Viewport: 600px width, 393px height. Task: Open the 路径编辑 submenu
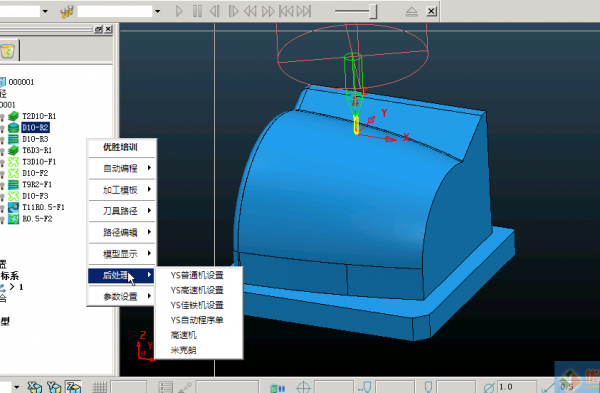[122, 232]
